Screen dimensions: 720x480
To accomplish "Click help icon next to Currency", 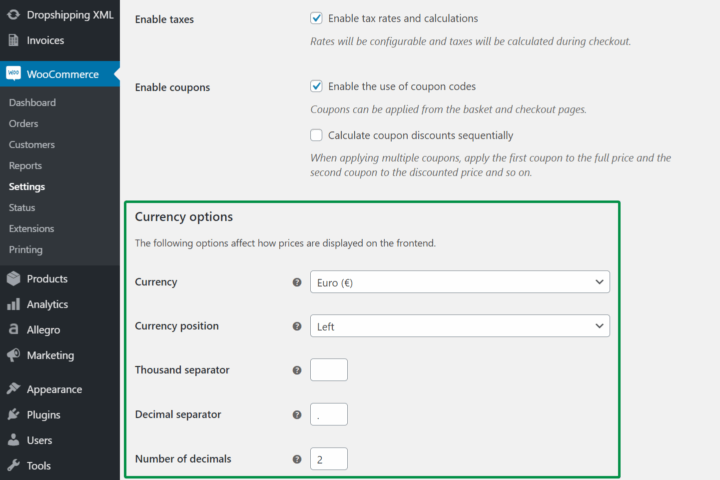I will (x=297, y=283).
